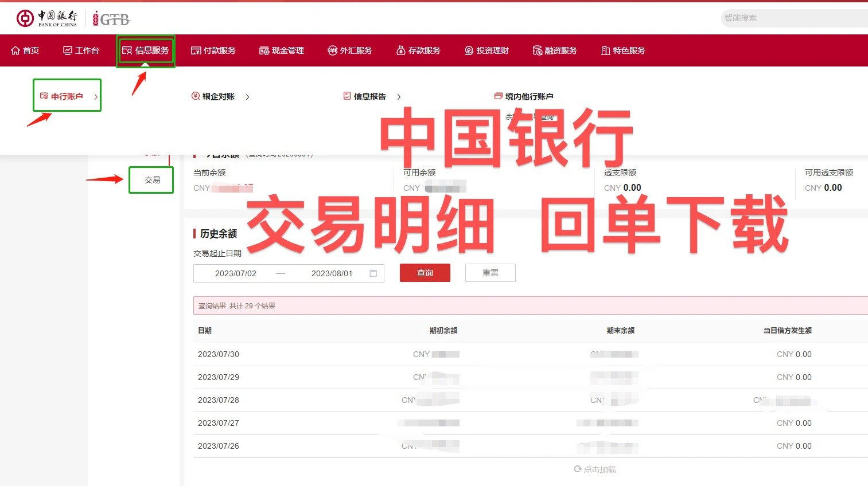Open the 投资理财 menu label

(x=492, y=50)
